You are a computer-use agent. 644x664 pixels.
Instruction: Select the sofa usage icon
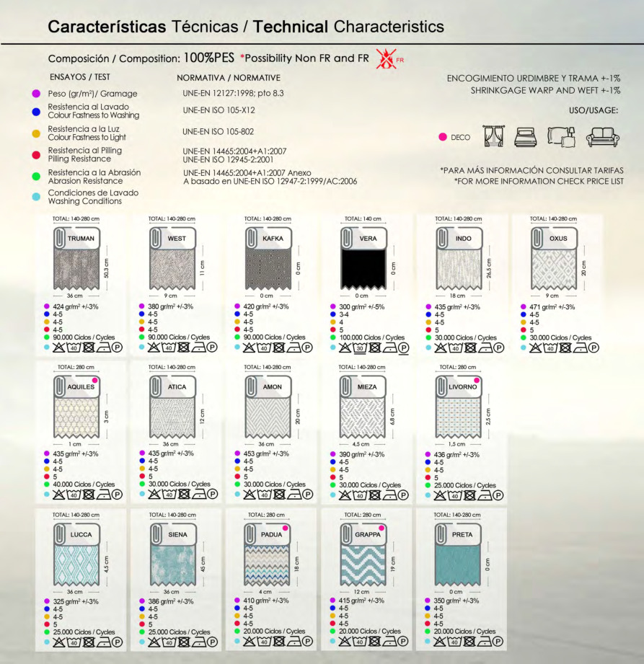coord(602,137)
